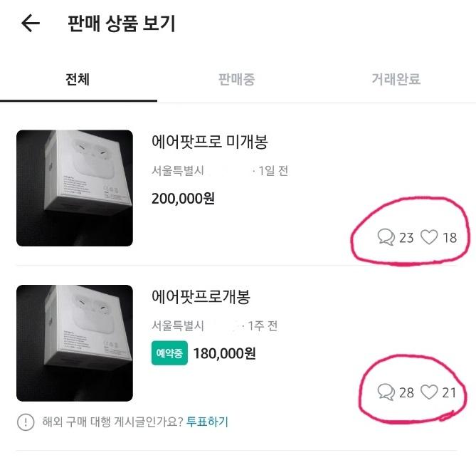Click the 예약중 status badge
The image size is (476, 475).
click(169, 353)
